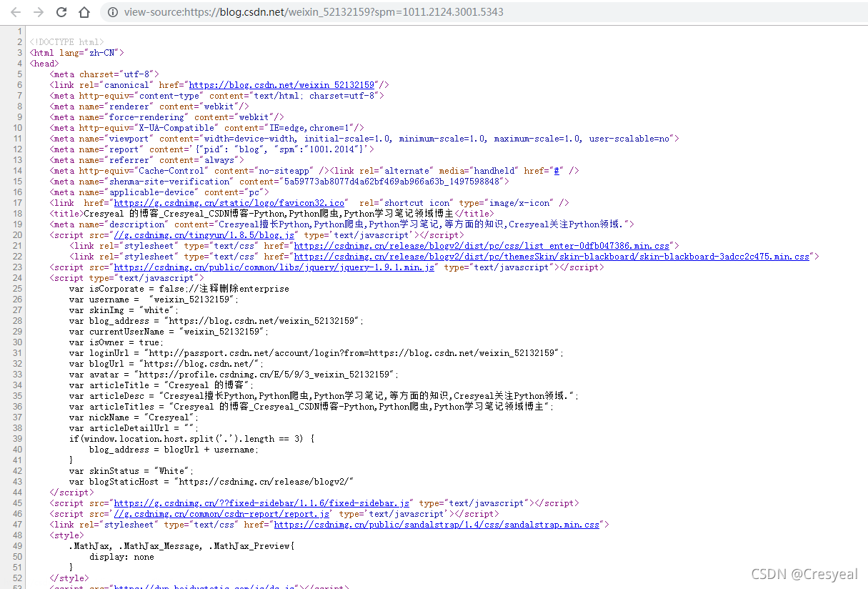Viewport: 868px width, 589px height.
Task: Click the X-UA-Compatible meta line
Action: [207, 128]
